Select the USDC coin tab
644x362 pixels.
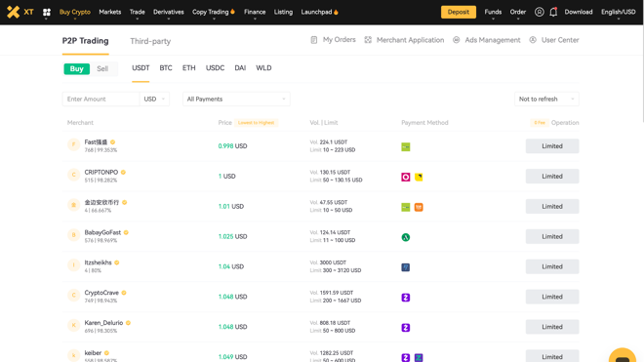coord(216,67)
